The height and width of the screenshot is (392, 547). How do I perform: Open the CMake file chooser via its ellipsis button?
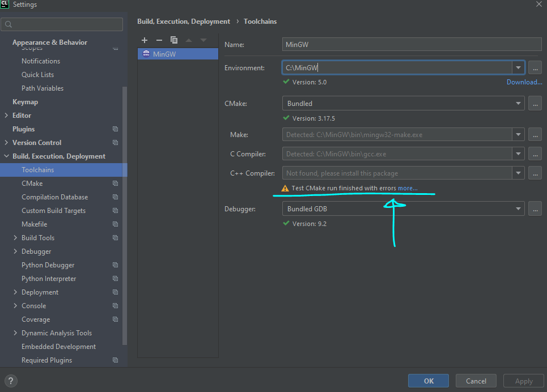click(535, 103)
